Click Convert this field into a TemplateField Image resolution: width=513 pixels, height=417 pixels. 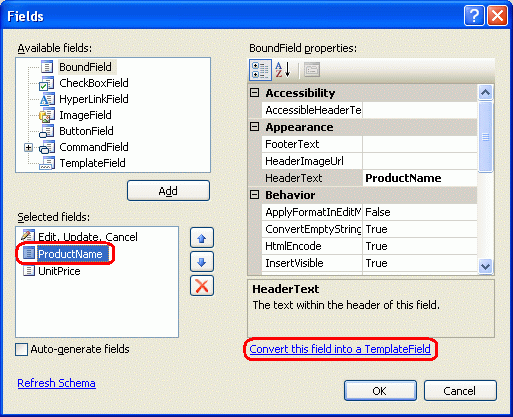tap(340, 349)
